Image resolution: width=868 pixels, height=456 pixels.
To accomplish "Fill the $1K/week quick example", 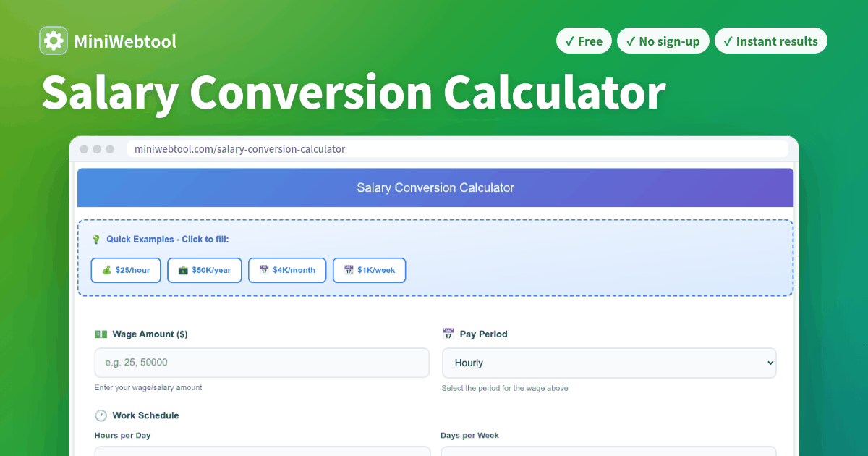I will point(369,270).
